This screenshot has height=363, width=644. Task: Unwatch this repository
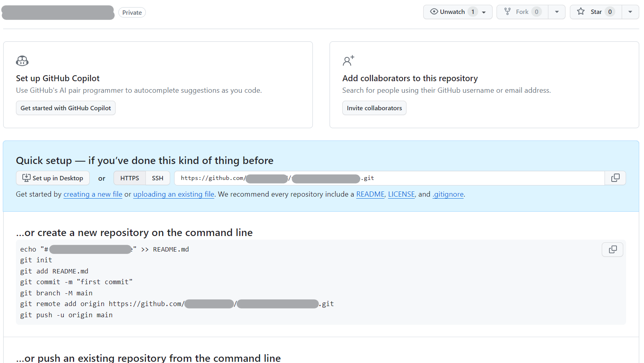coord(453,12)
